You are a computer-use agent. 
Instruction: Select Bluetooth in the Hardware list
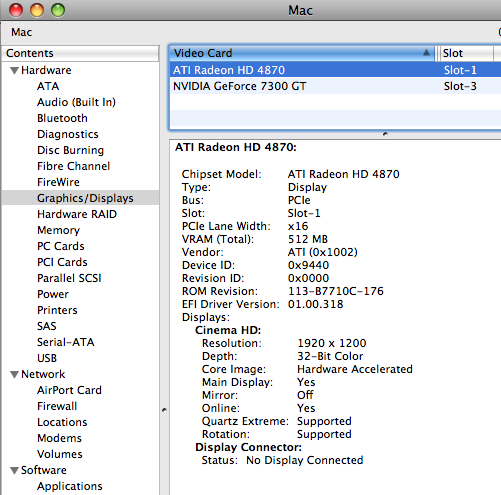coord(62,118)
